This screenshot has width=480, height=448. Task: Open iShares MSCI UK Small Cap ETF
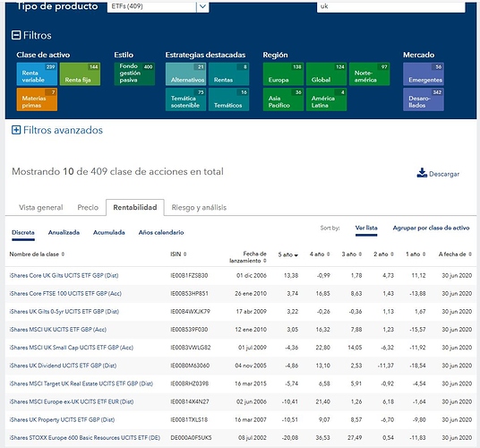[x=72, y=348]
